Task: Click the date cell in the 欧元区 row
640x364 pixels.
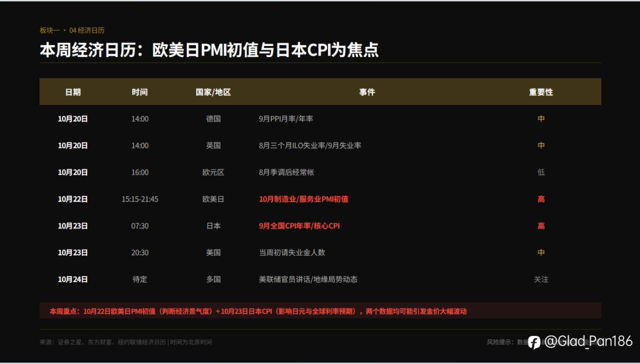Action: tap(73, 172)
